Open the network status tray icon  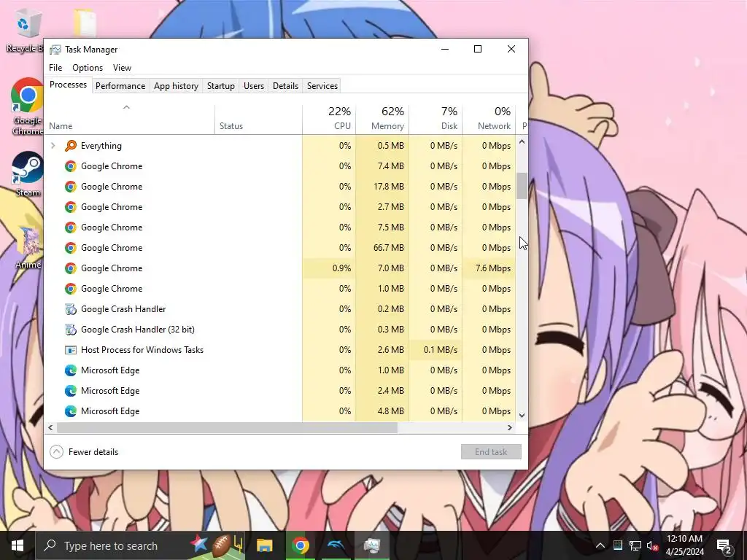[x=635, y=545]
